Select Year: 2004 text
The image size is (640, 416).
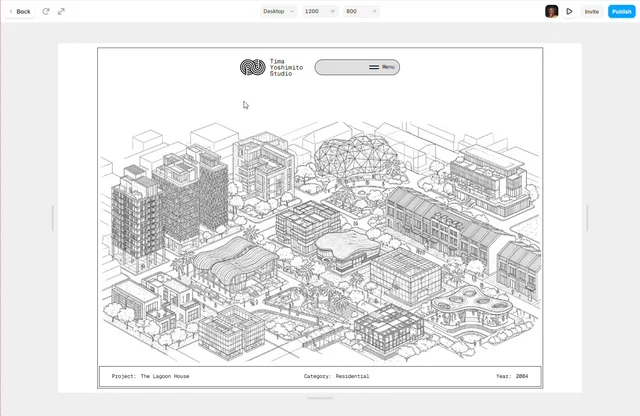pos(512,376)
